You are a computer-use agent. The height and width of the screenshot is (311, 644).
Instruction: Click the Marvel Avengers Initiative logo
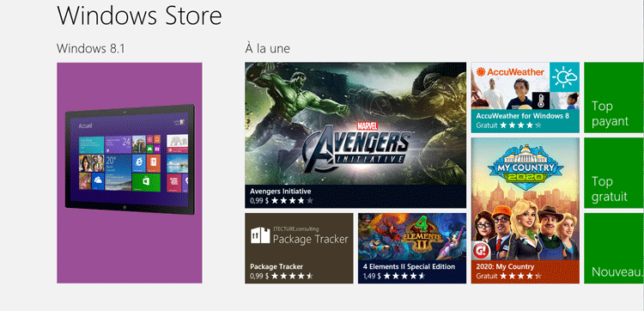[356, 143]
